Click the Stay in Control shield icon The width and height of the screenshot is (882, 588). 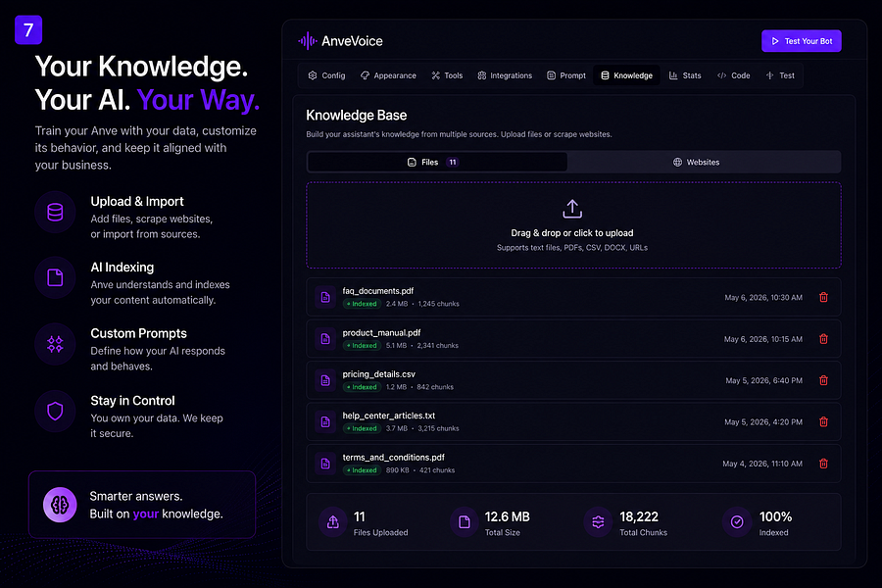(55, 412)
